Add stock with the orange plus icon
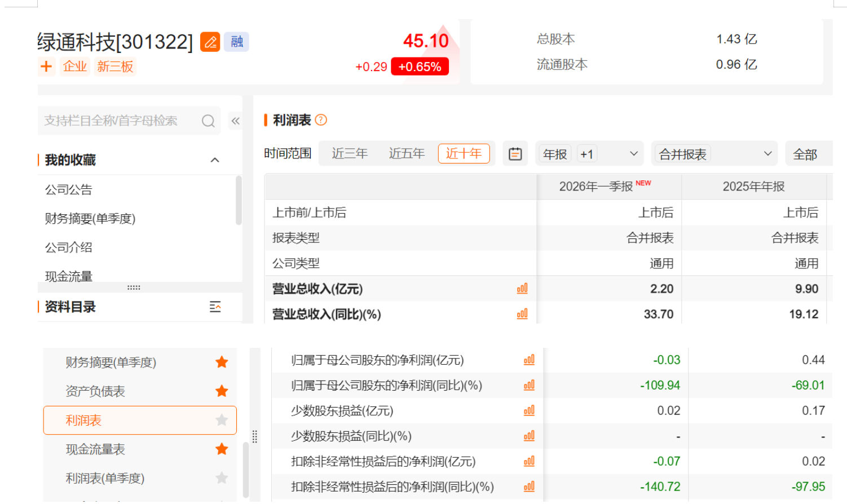Image resolution: width=847 pixels, height=504 pixels. pyautogui.click(x=46, y=67)
